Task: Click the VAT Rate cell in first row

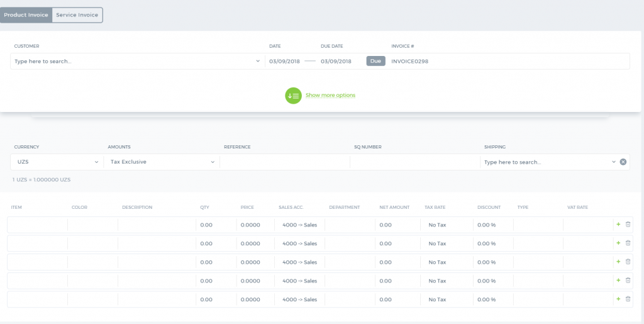Action: 588,225
